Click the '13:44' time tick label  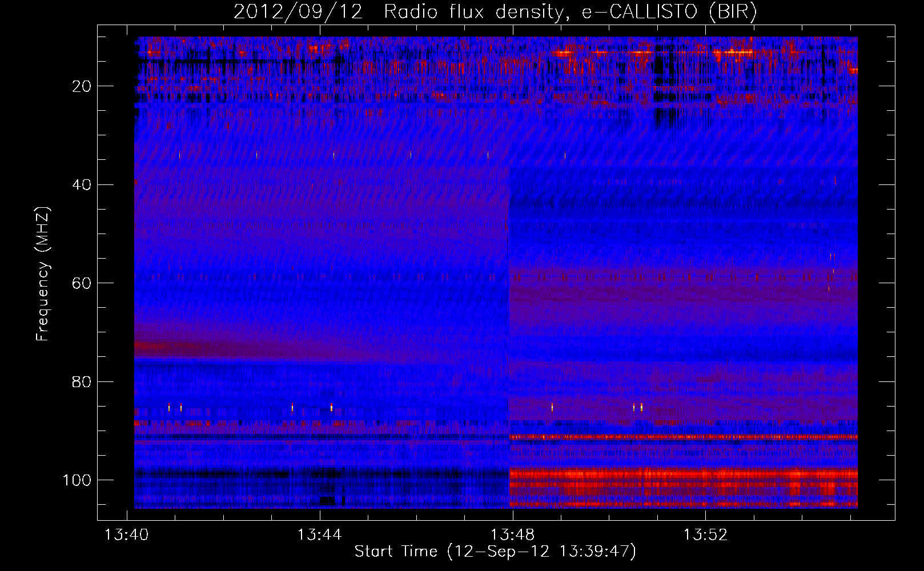320,534
